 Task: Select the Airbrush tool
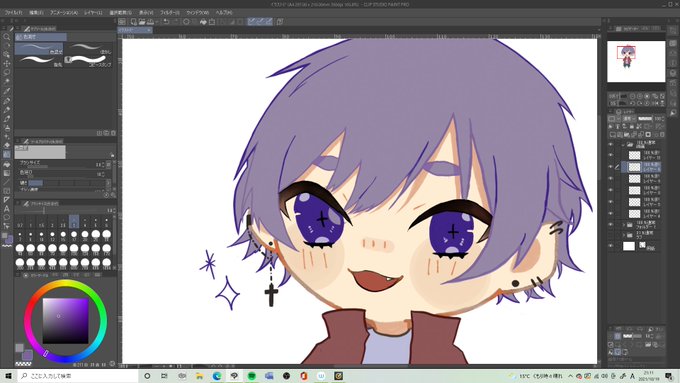[7, 128]
